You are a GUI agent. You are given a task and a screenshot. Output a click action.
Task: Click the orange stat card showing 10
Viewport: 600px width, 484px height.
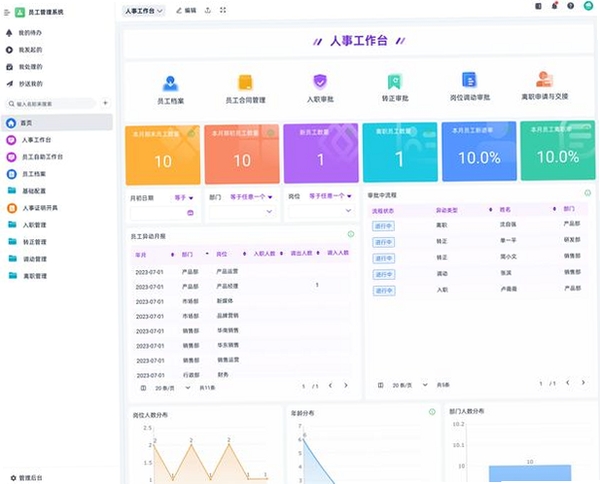tap(163, 155)
